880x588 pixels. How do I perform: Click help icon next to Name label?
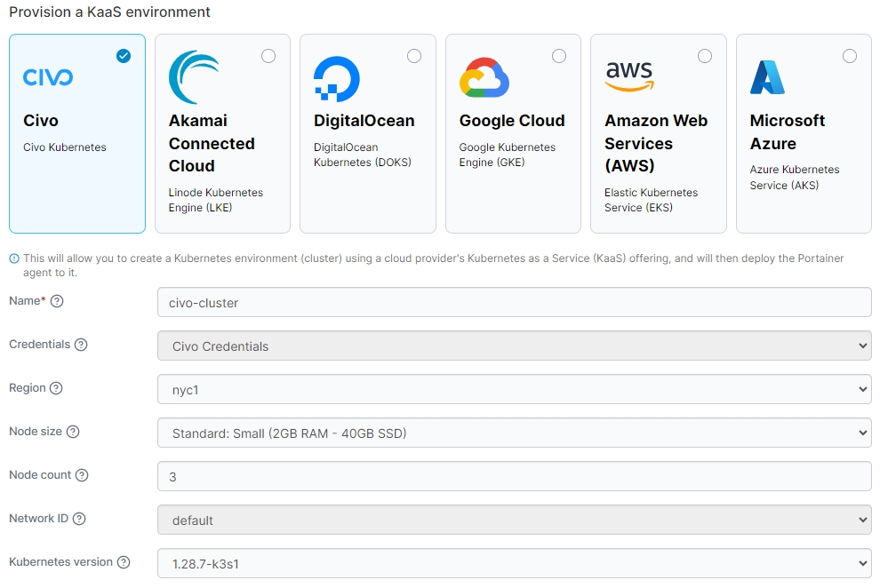(57, 301)
